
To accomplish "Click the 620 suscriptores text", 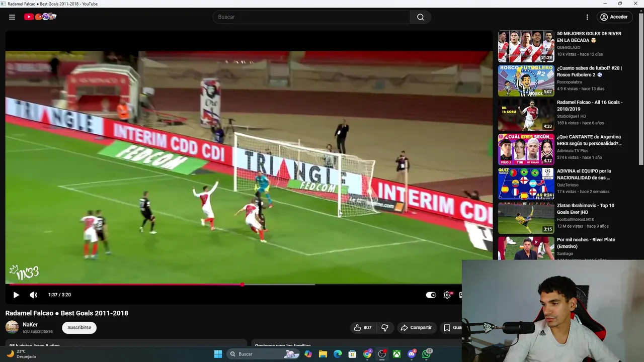I will [38, 332].
